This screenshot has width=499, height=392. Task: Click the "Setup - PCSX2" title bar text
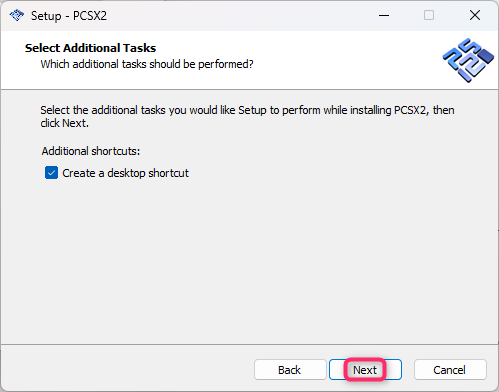click(x=69, y=16)
